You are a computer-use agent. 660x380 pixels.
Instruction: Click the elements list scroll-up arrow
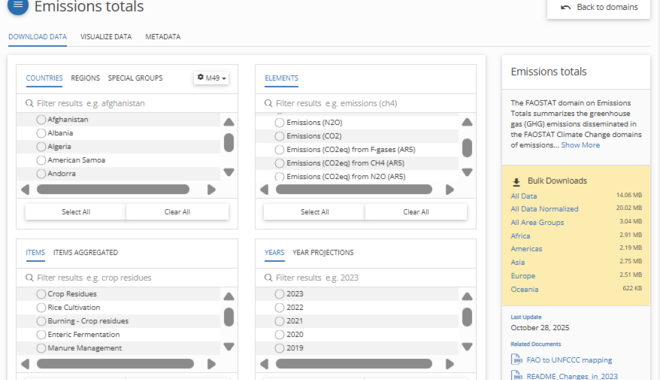tap(467, 122)
